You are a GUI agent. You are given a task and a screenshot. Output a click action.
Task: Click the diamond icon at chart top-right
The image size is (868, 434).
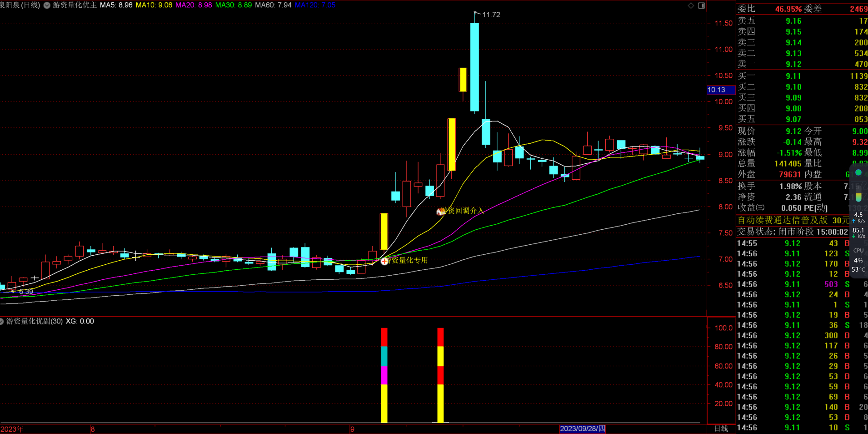(691, 5)
